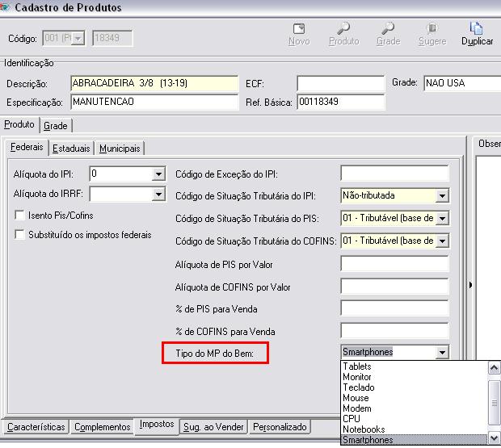The width and height of the screenshot is (501, 448).
Task: Click the Código de Exceção do IPI field
Action: click(x=394, y=174)
